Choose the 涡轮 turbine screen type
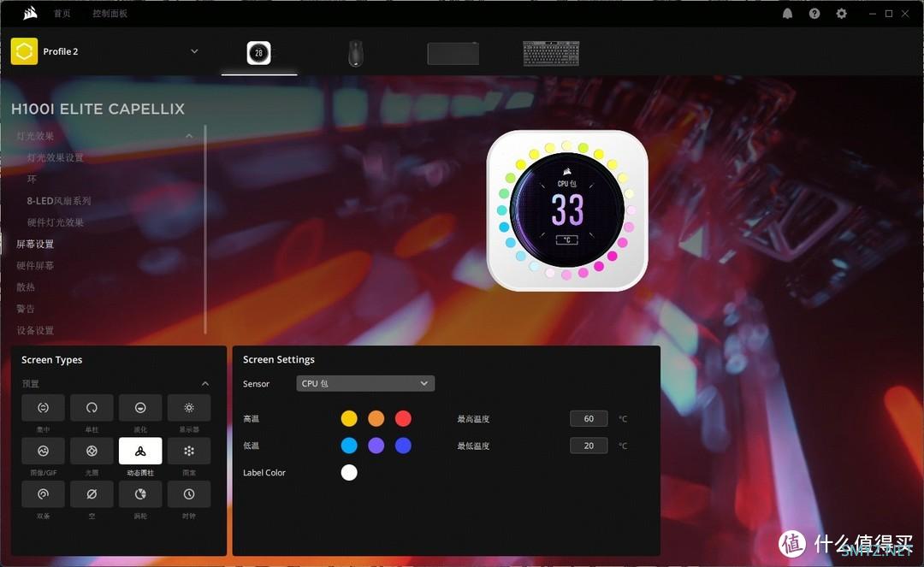The width and height of the screenshot is (924, 567). point(140,494)
